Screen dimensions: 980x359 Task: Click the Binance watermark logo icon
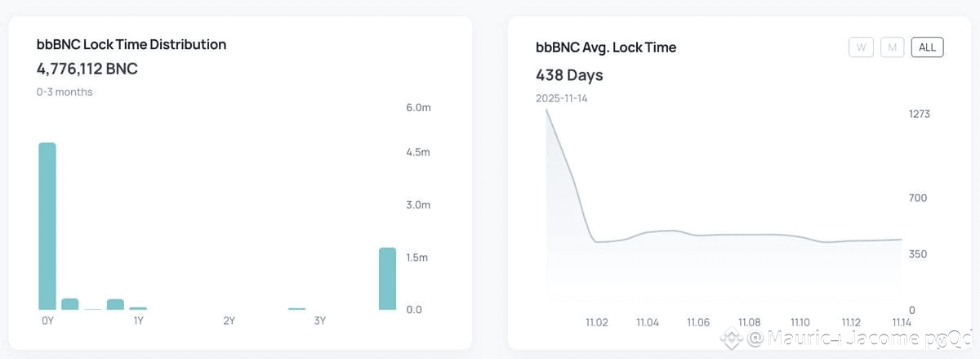tap(731, 338)
